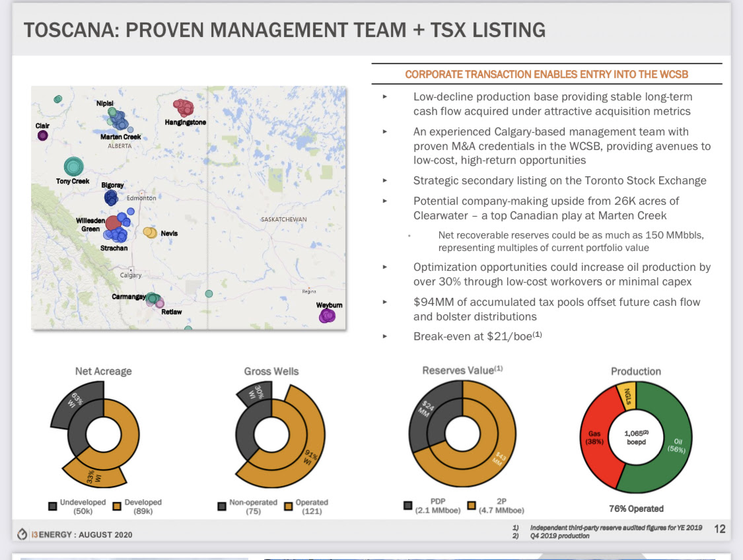Click the Net Acreage chart title
743x560 pixels.
click(x=103, y=371)
